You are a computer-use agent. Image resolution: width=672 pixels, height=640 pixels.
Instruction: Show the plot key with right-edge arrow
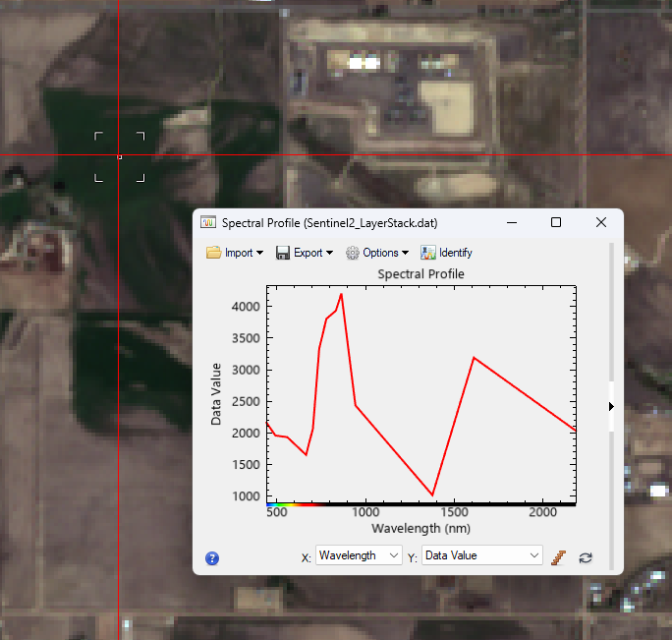point(612,406)
